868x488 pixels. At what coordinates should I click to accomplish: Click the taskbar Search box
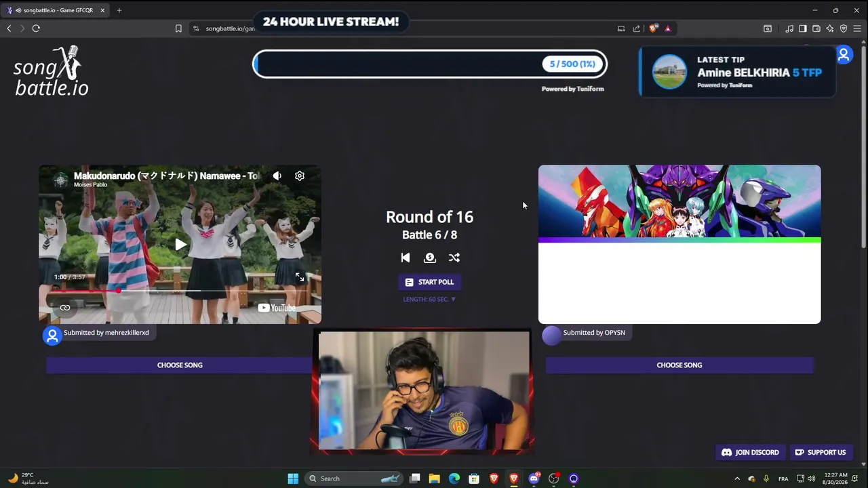click(x=354, y=479)
